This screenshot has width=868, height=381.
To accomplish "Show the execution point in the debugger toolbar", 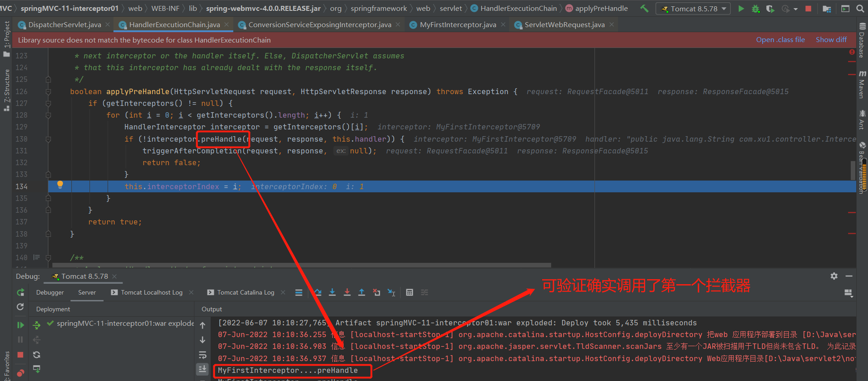I will tap(299, 292).
